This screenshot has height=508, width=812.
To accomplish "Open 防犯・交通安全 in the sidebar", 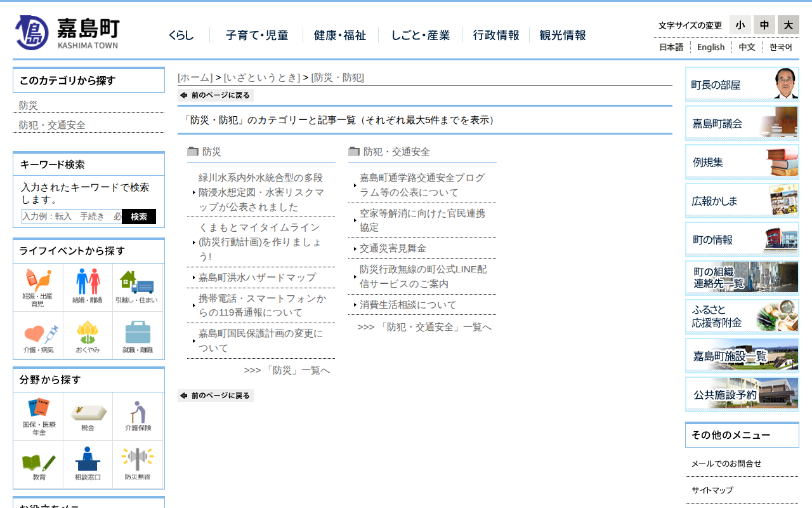I will coord(52,125).
